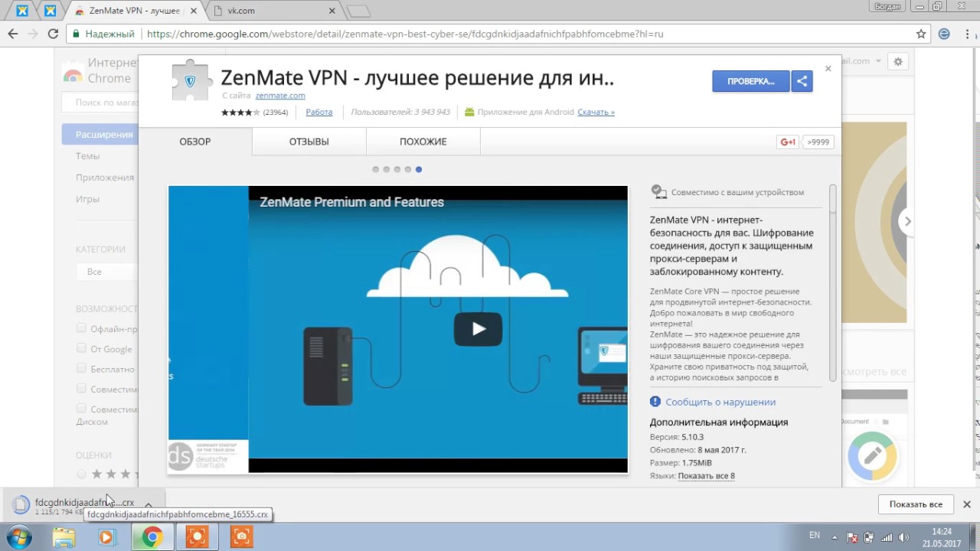Select Темы in the sidebar

[x=88, y=155]
